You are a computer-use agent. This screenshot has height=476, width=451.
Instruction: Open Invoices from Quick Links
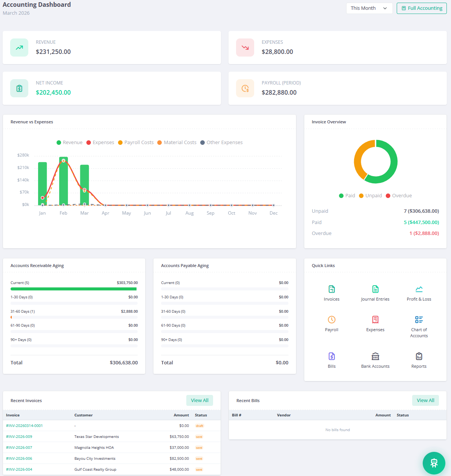pos(331,292)
